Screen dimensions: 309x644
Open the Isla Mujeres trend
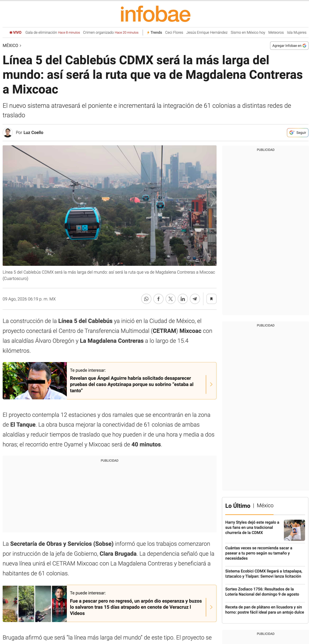point(296,33)
